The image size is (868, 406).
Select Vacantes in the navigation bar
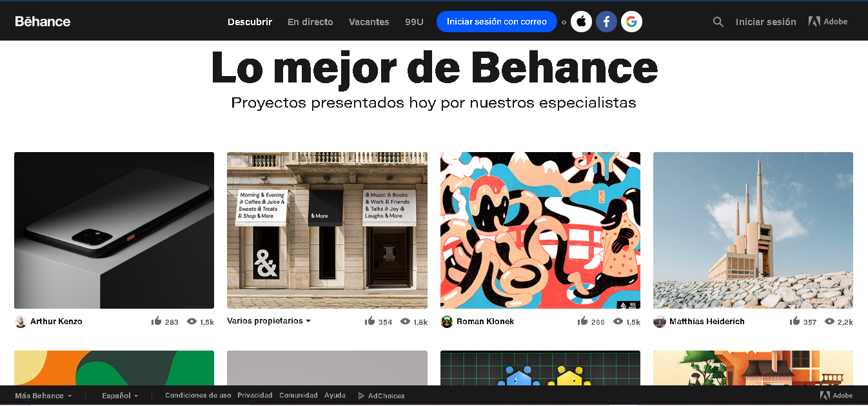pyautogui.click(x=369, y=22)
